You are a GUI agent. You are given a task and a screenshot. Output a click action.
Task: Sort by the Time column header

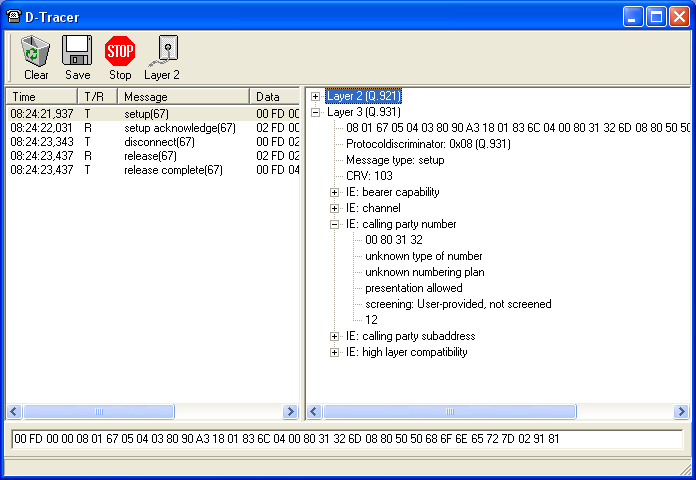42,97
